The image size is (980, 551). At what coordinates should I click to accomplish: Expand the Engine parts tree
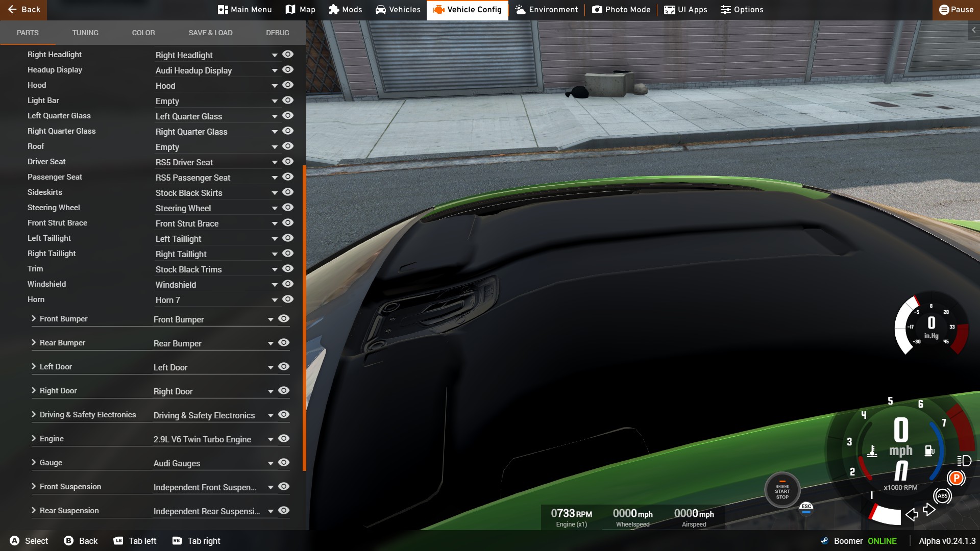click(34, 439)
